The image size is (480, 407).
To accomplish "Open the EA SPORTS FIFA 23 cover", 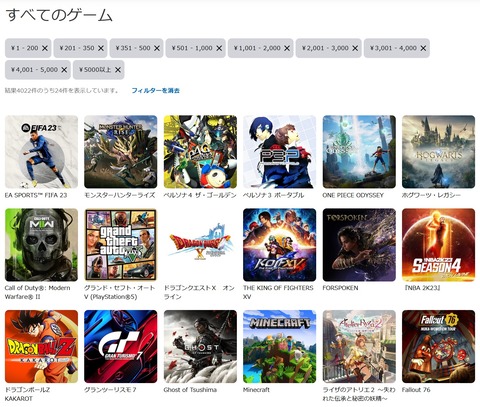I will pyautogui.click(x=41, y=152).
